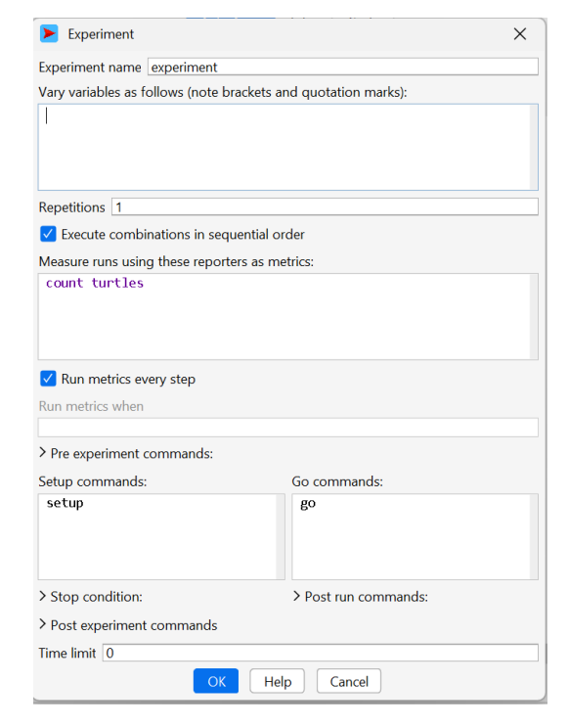Disable Run metrics every step
Image resolution: width=569 pixels, height=728 pixels.
pyautogui.click(x=48, y=379)
